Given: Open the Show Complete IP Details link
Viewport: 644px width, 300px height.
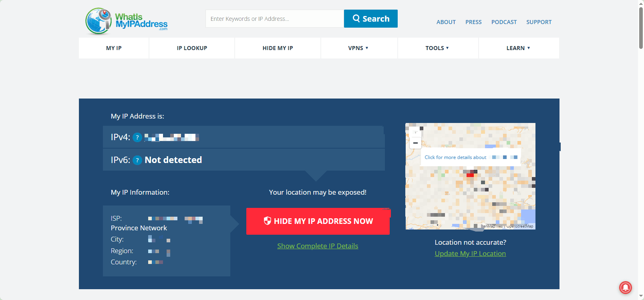Looking at the screenshot, I should click(318, 246).
